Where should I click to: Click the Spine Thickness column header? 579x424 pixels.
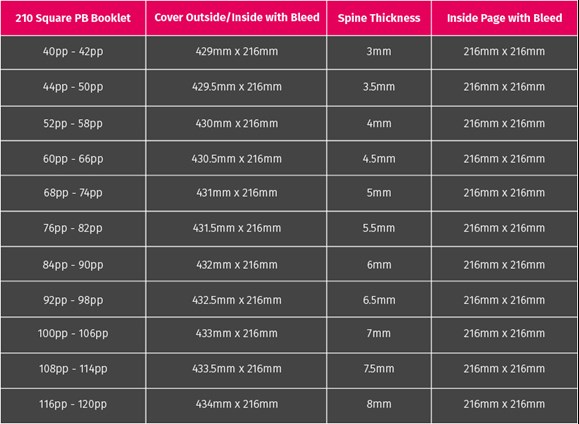(379, 18)
